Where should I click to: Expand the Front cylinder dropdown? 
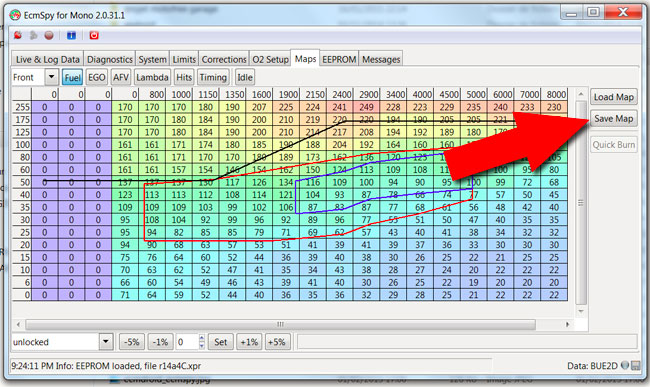51,77
